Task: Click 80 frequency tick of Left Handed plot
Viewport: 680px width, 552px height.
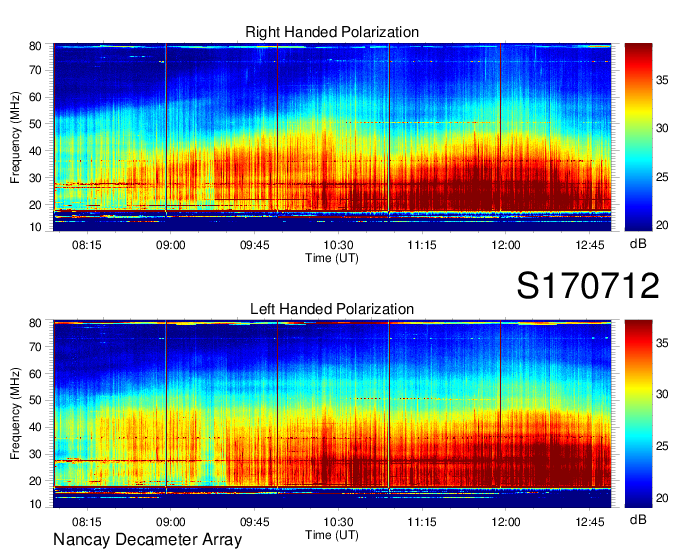Action: [x=35, y=323]
